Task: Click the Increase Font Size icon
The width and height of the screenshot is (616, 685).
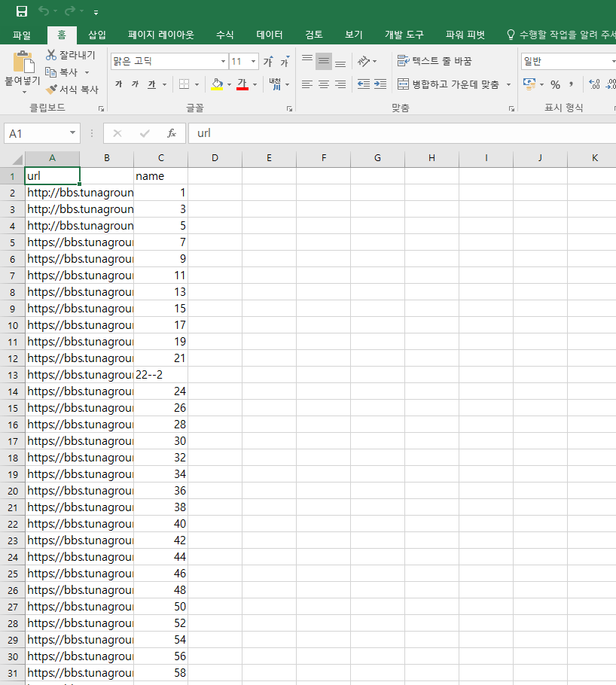Action: click(x=268, y=62)
